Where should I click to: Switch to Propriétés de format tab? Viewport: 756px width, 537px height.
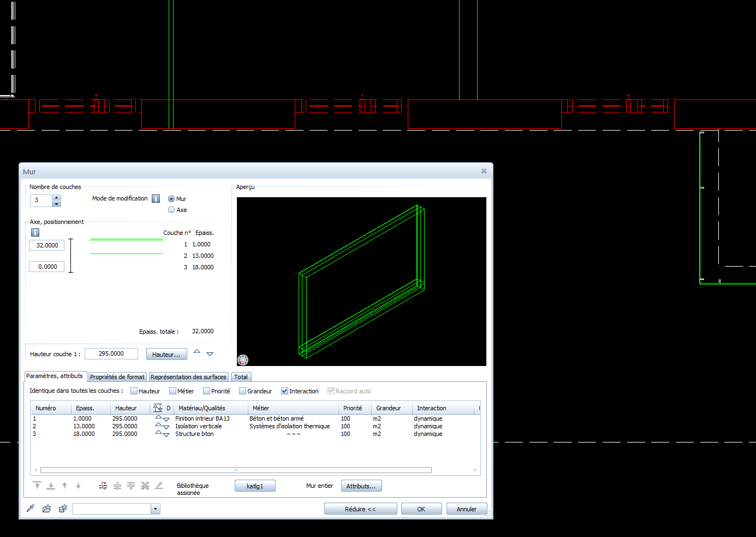click(117, 377)
